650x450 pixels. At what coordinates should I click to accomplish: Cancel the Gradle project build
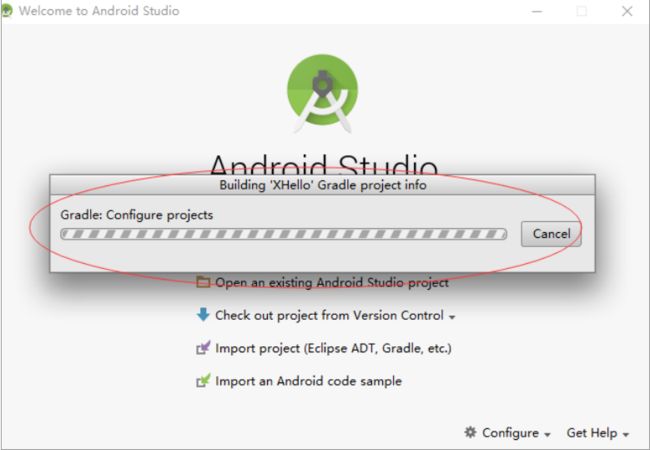(551, 234)
